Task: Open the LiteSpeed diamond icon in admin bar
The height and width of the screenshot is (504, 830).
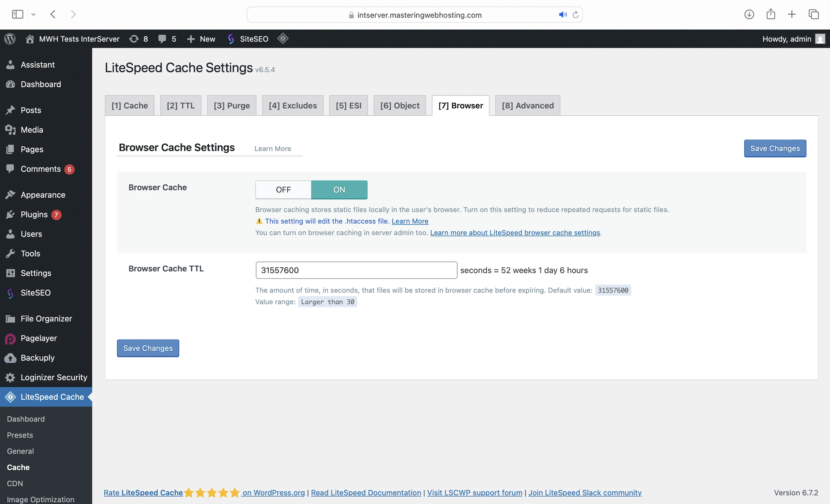Action: (283, 39)
